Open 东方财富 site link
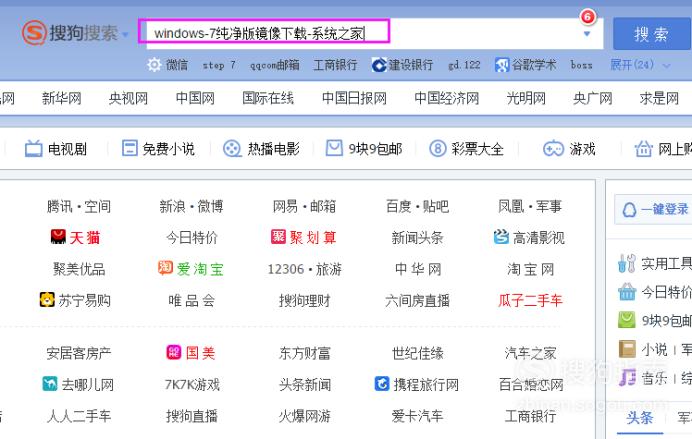692x439 pixels. pyautogui.click(x=305, y=353)
